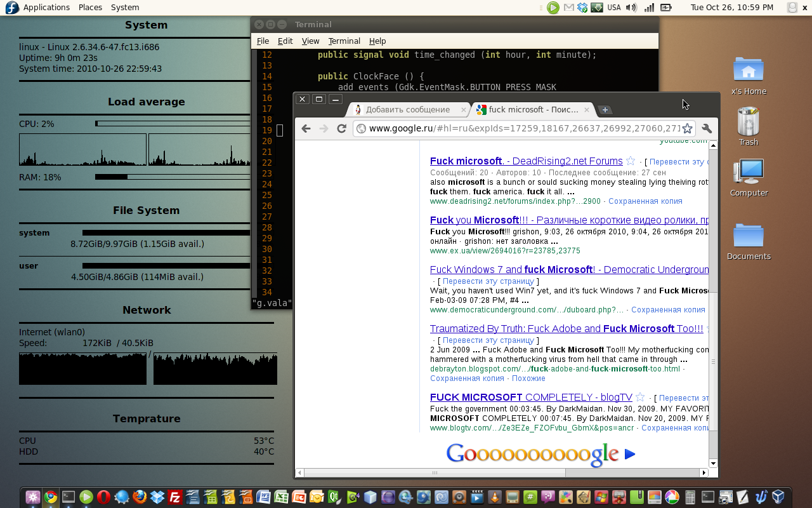
Task: Click Chrome's back navigation arrow
Action: [x=306, y=128]
